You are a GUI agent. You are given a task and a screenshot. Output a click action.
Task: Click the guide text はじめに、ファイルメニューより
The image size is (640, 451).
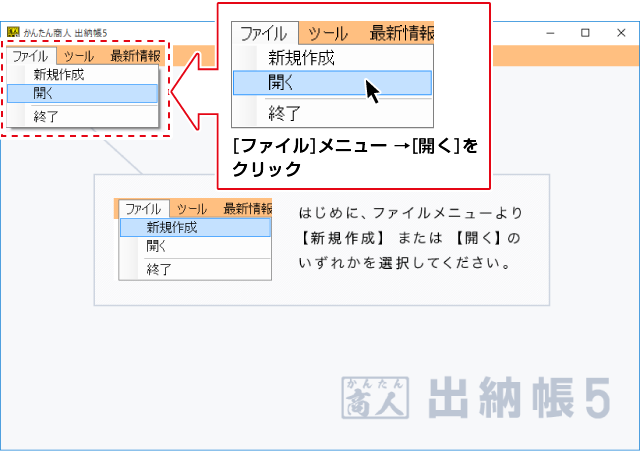point(411,213)
